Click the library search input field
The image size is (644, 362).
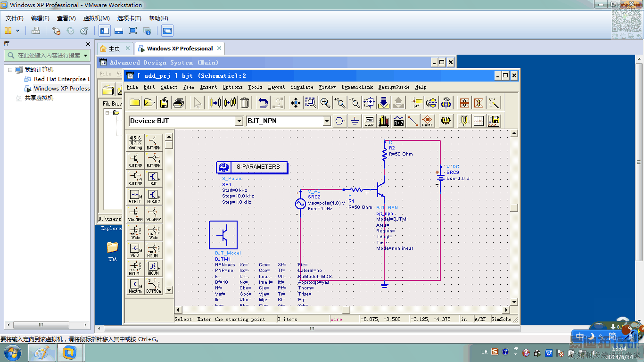tap(49, 56)
